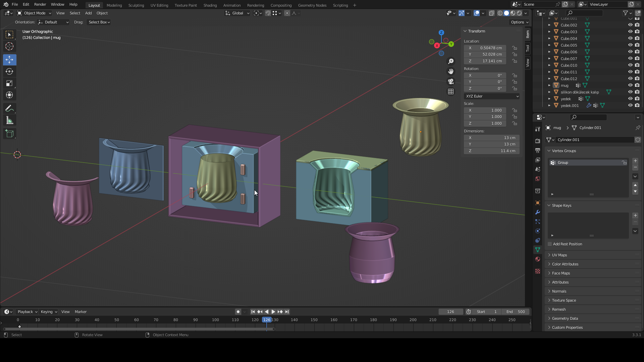Image resolution: width=644 pixels, height=362 pixels.
Task: Open the Material properties tab
Action: click(538, 259)
